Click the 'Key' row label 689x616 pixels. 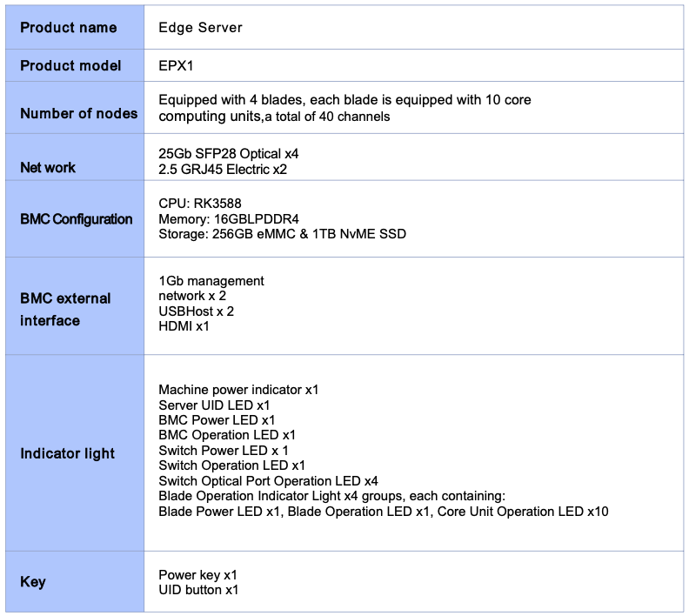pyautogui.click(x=33, y=582)
